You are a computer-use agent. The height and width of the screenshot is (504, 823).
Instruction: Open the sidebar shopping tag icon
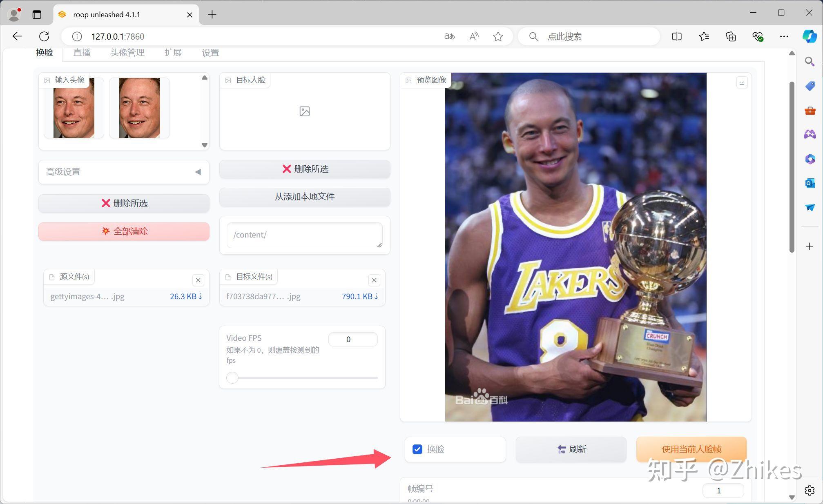(810, 86)
